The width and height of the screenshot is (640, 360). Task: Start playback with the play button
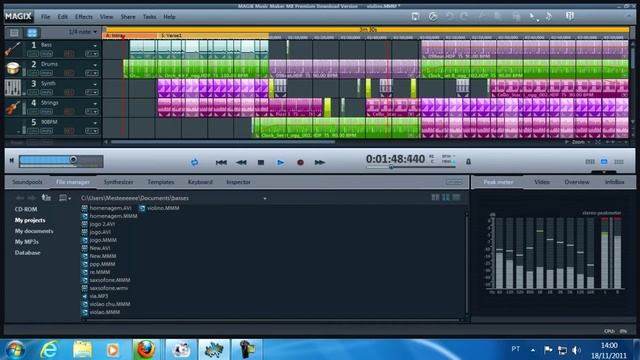click(x=280, y=162)
